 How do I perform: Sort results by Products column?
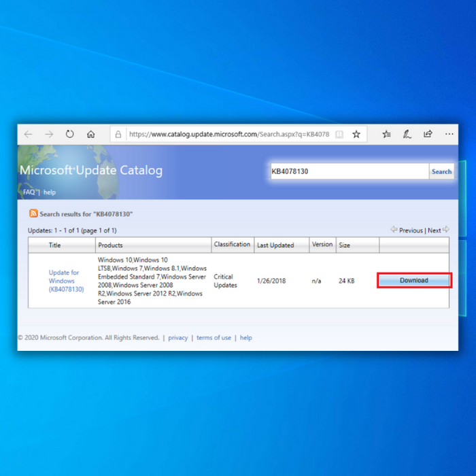(110, 245)
